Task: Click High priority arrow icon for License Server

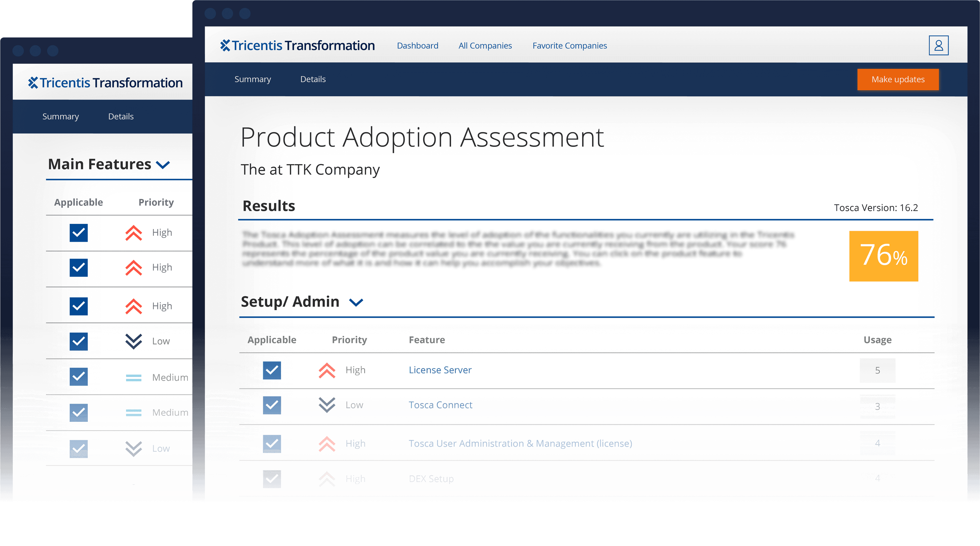Action: pos(327,370)
